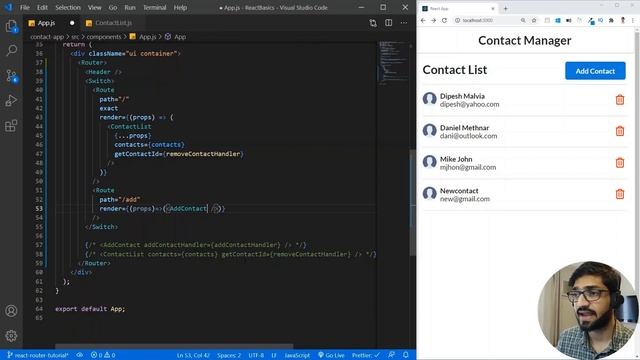Delete the Daniel Methnar contact
The width and height of the screenshot is (640, 360).
coord(620,131)
